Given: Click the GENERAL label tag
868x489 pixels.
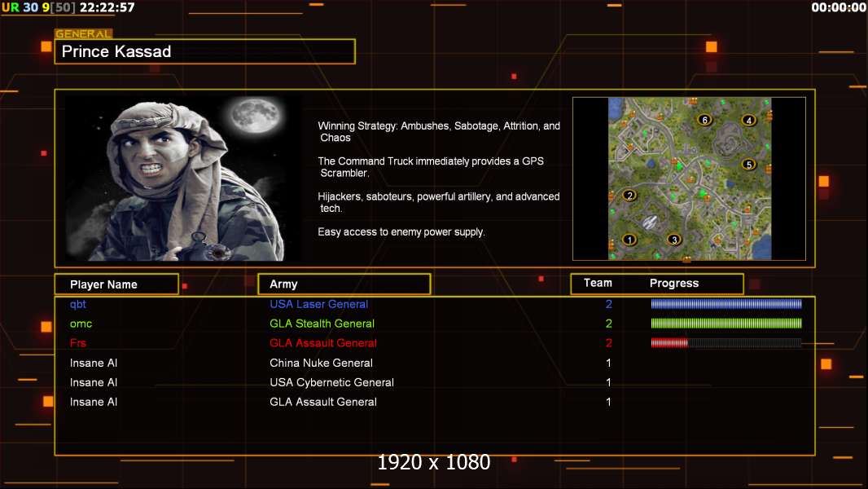Looking at the screenshot, I should coord(84,33).
